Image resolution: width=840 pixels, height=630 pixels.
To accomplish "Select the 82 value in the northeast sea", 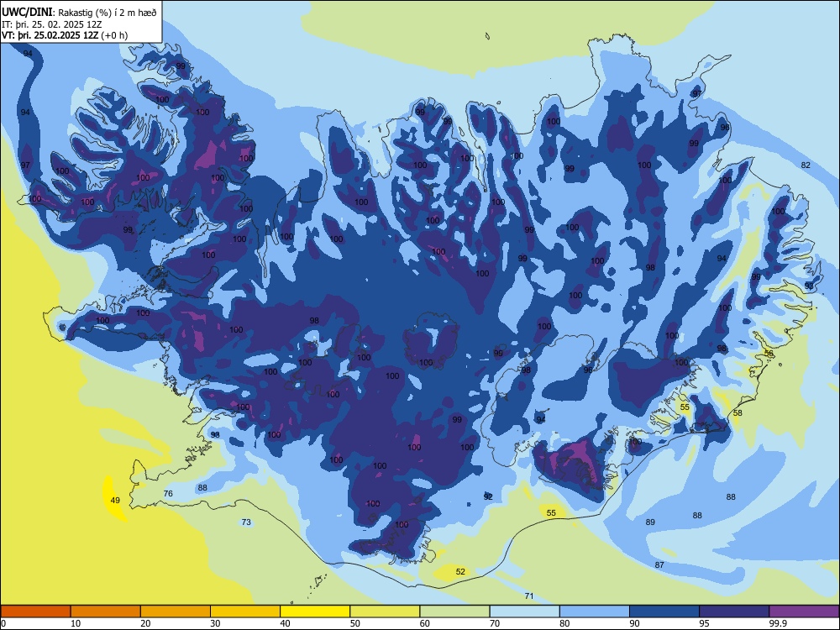I will [806, 165].
